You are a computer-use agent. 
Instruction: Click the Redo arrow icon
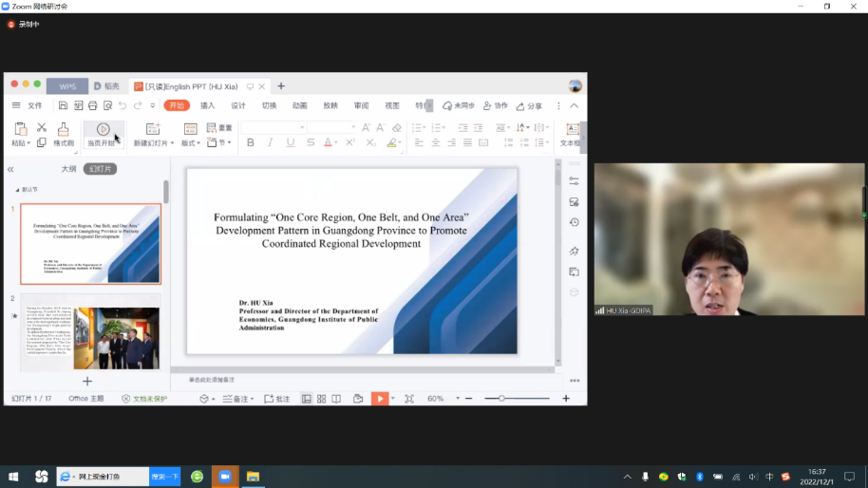(x=138, y=105)
